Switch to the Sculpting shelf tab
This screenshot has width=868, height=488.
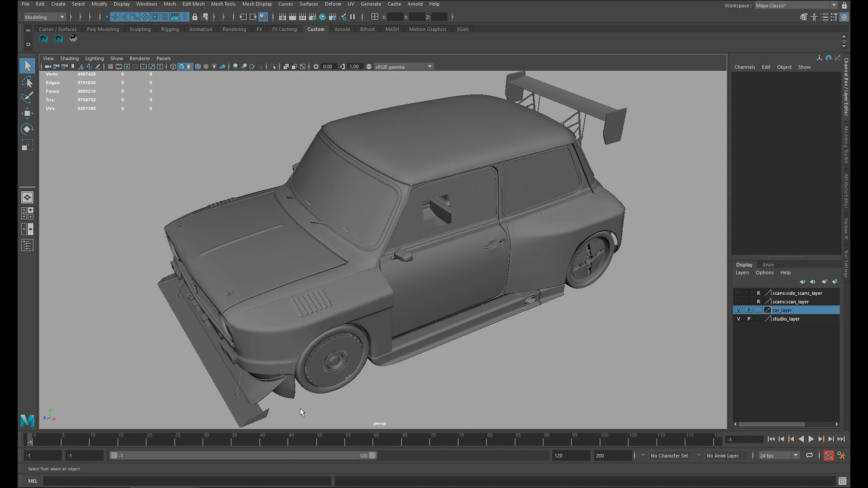[x=140, y=29]
